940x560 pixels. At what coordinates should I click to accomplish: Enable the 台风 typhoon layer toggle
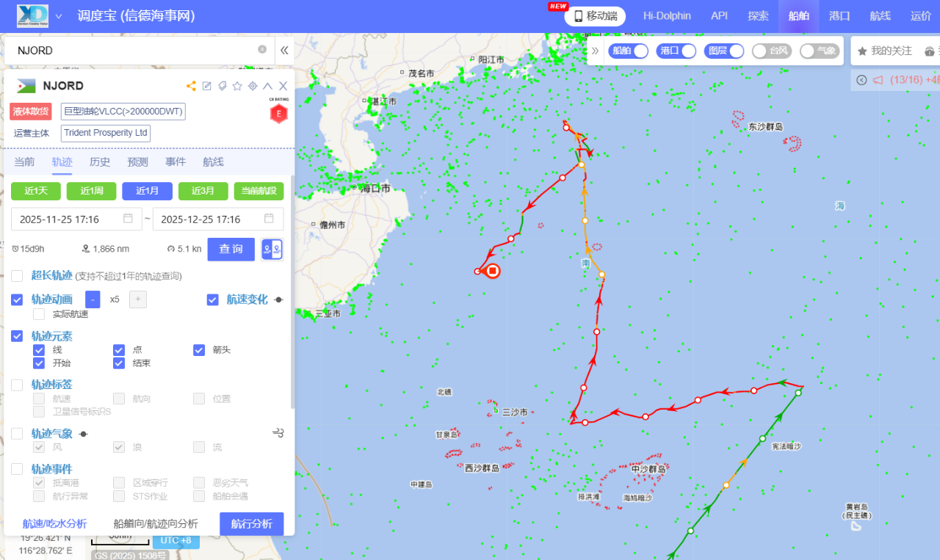click(x=771, y=51)
